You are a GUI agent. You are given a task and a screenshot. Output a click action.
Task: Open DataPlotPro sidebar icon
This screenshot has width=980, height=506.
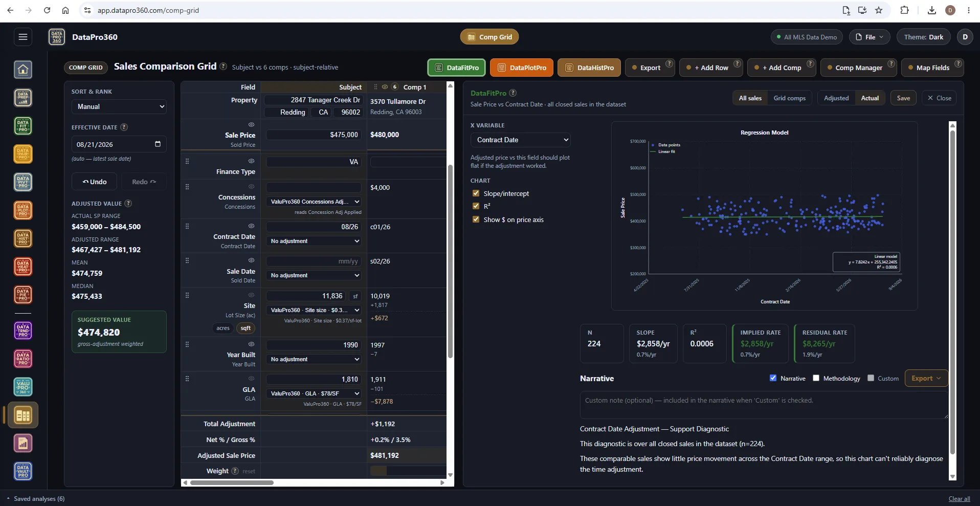pos(23,210)
